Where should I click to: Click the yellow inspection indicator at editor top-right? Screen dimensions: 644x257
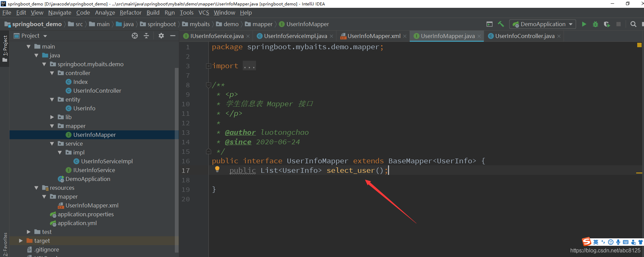(639, 45)
